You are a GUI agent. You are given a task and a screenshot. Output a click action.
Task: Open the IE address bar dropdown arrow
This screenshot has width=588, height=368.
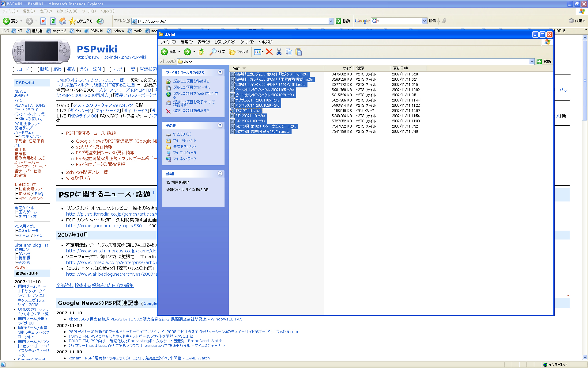point(331,21)
